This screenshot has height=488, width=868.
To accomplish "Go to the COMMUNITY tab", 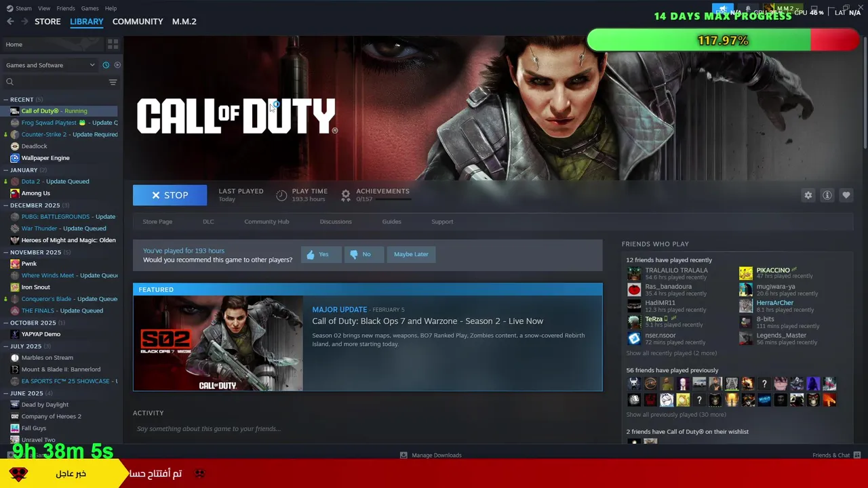I will [138, 22].
